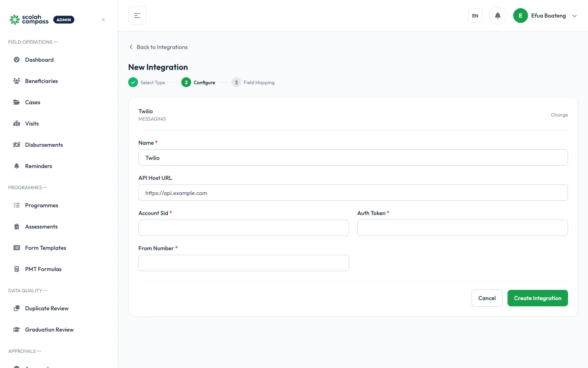The image size is (588, 368).
Task: Click the Assessments clipboard icon
Action: pos(17,227)
